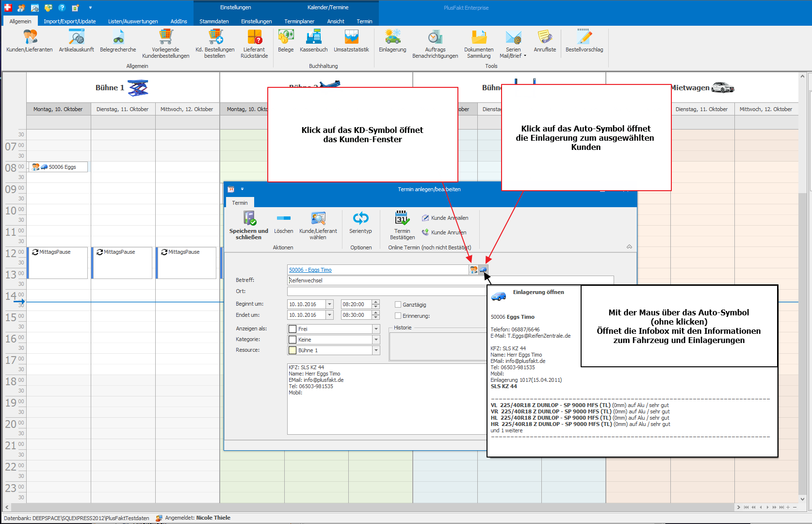Image resolution: width=812 pixels, height=524 pixels.
Task: Increase the Beginnt um time
Action: coord(376,302)
